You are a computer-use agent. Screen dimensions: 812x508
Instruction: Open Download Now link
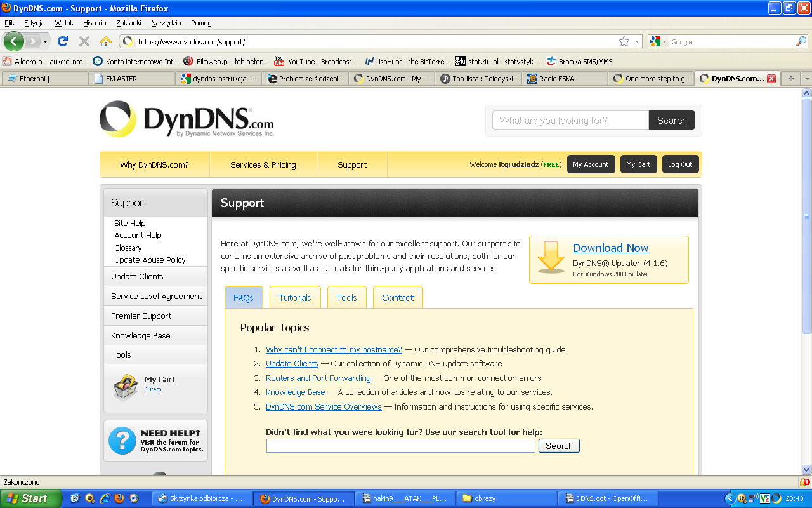[x=611, y=248]
